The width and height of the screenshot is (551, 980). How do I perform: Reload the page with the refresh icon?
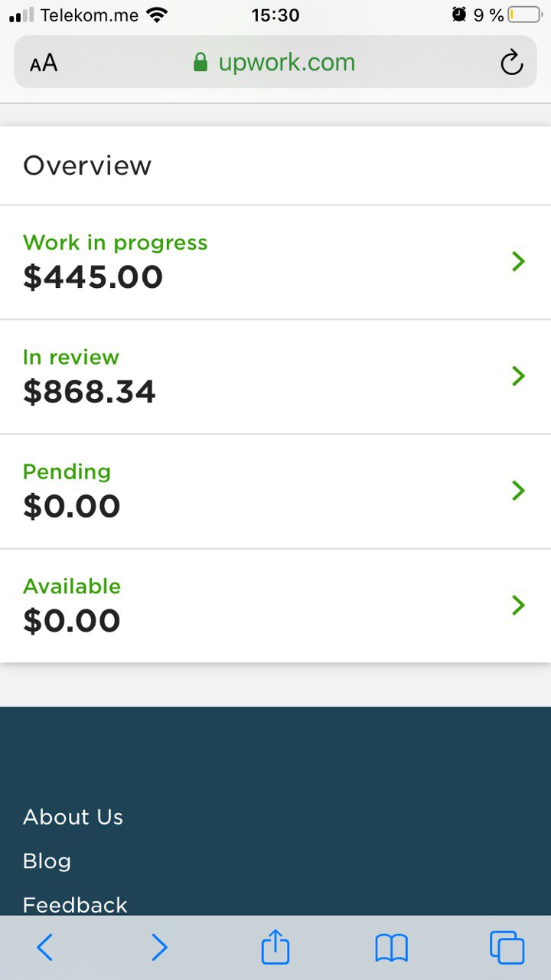point(511,63)
